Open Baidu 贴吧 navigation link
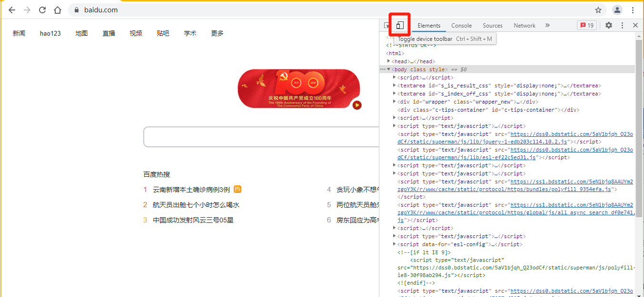Viewport: 644px width, 297px height. (x=163, y=33)
